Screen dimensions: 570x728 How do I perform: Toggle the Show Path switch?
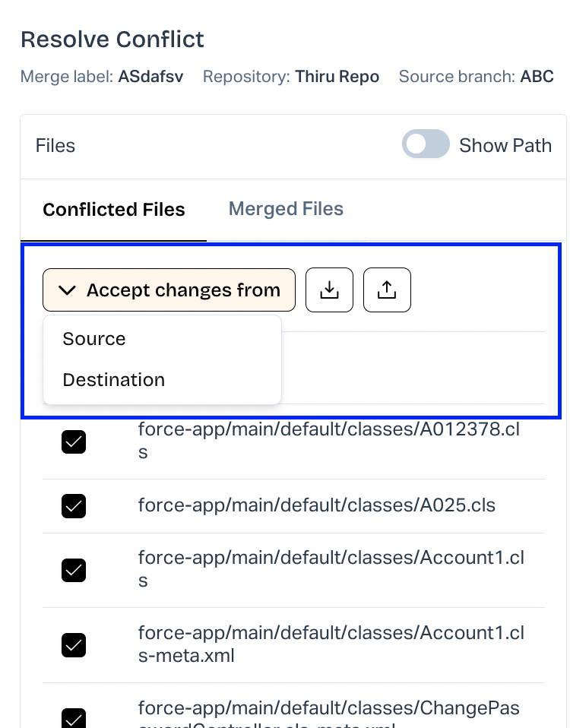tap(426, 145)
